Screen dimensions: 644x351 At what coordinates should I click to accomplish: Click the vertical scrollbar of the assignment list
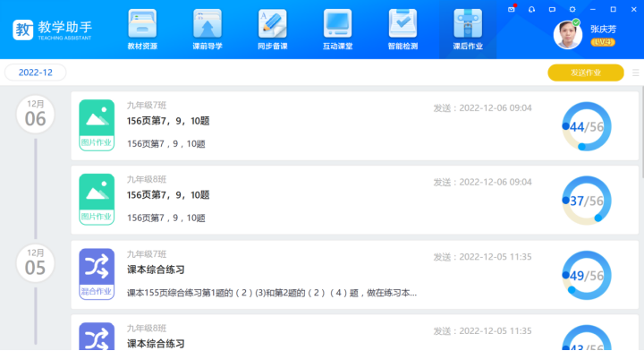642,133
